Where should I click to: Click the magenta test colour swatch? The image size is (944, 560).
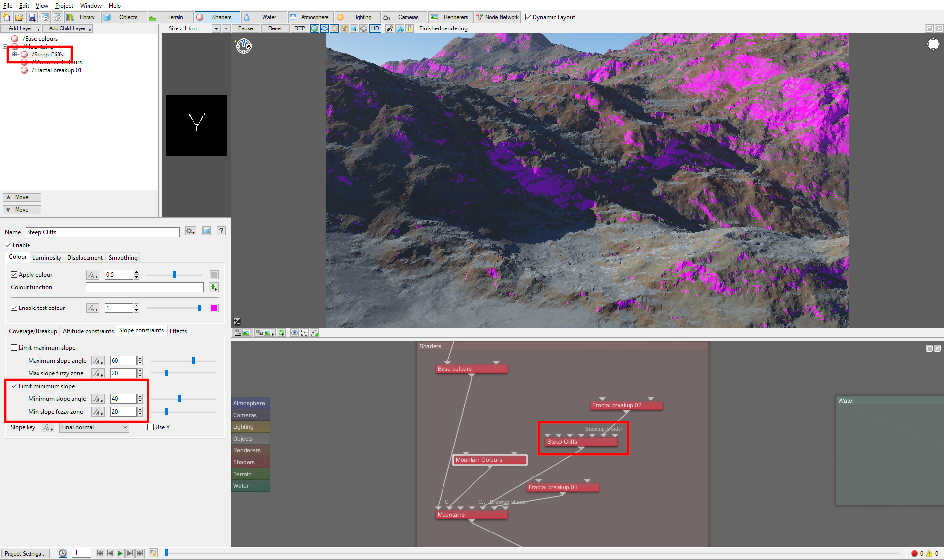click(x=214, y=308)
